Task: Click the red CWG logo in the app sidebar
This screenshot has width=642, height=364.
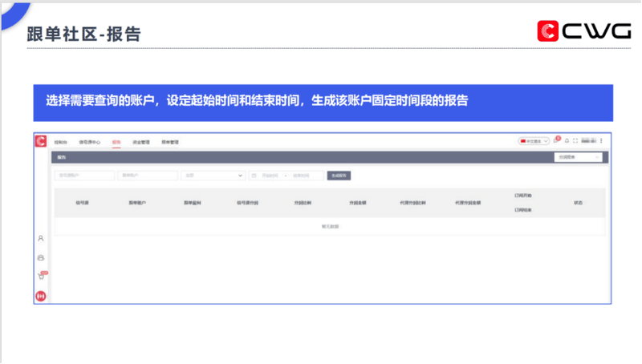Action: click(41, 141)
